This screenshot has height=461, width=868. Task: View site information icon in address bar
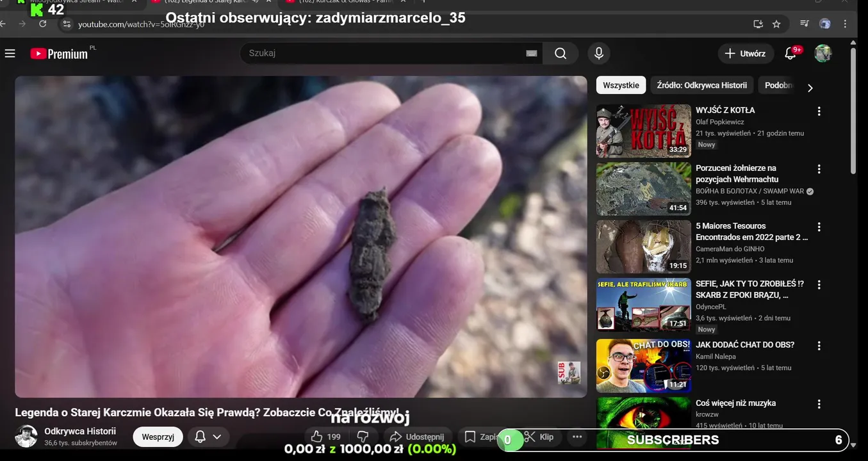67,24
